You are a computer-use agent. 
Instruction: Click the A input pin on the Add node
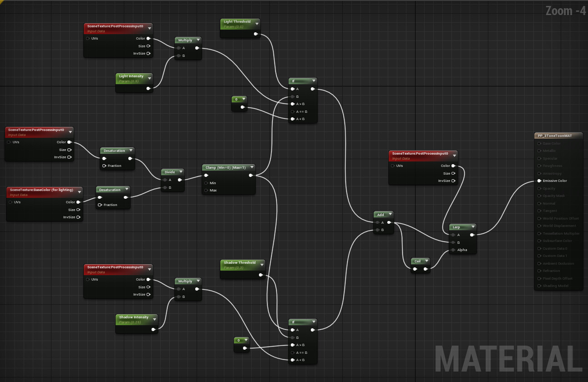click(x=378, y=223)
